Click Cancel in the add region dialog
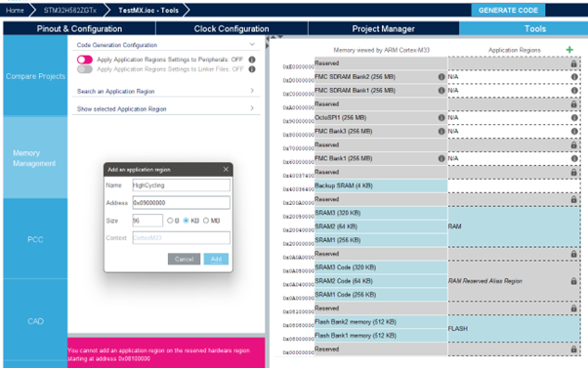 click(184, 259)
